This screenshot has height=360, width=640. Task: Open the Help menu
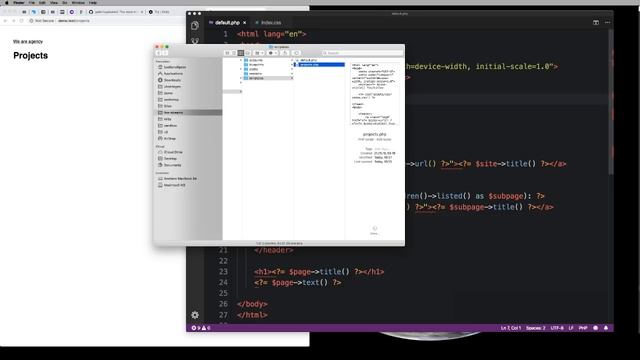[x=93, y=2]
